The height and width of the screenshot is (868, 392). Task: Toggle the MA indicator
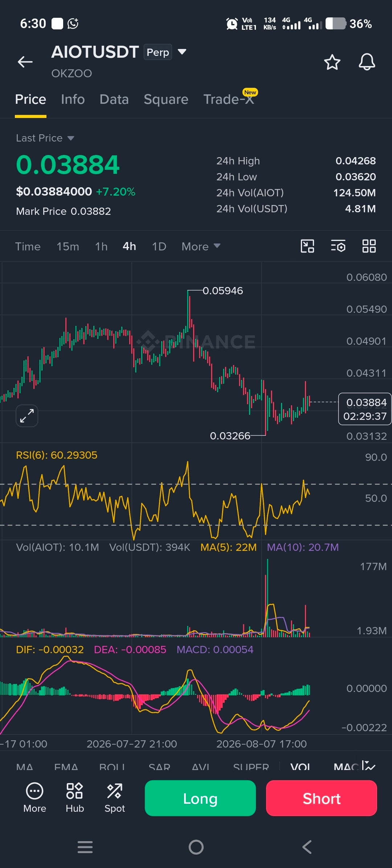tap(25, 767)
